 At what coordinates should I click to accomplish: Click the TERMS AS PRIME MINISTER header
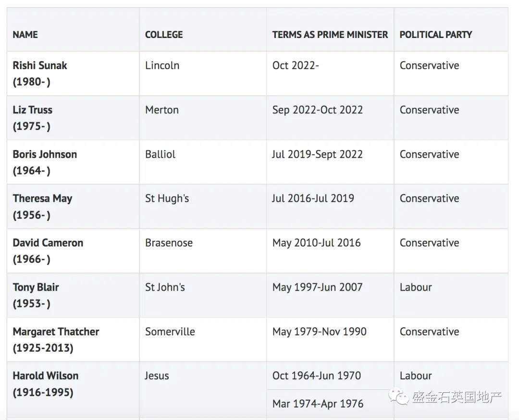tap(330, 35)
